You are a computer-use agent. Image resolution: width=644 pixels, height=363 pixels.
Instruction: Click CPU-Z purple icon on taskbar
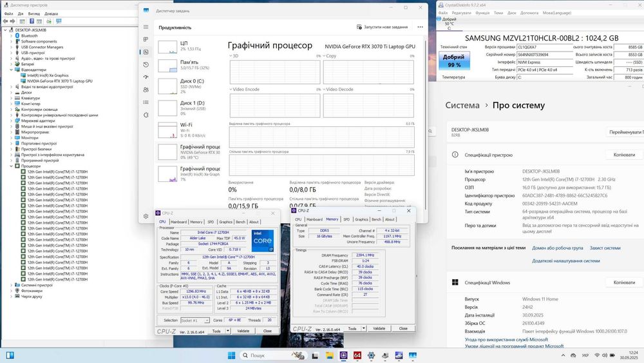[x=343, y=355]
